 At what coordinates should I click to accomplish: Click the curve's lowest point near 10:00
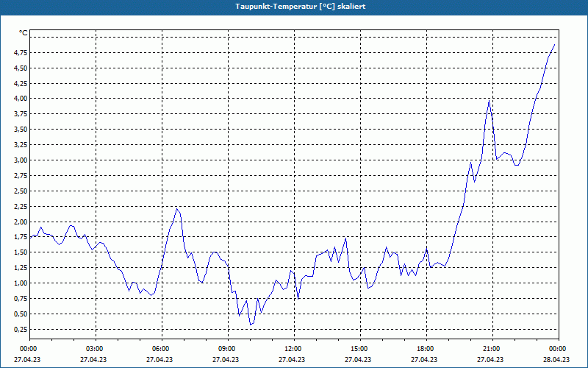click(x=251, y=325)
